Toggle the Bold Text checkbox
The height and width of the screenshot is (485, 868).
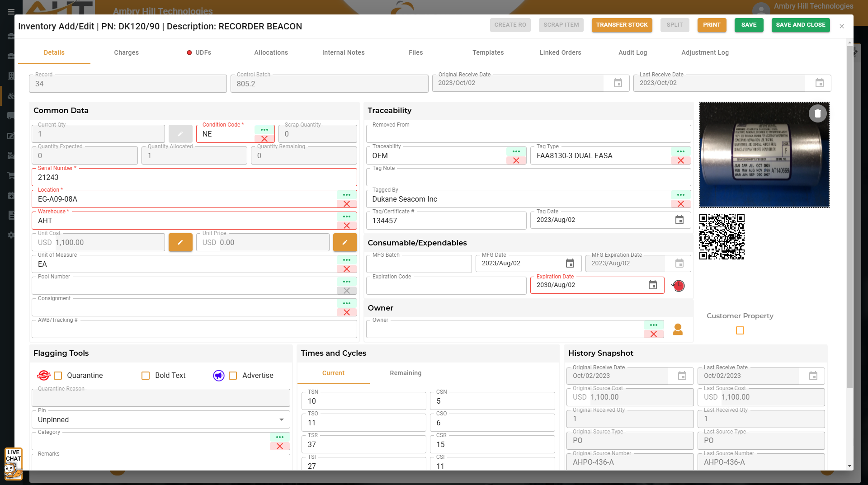(146, 376)
